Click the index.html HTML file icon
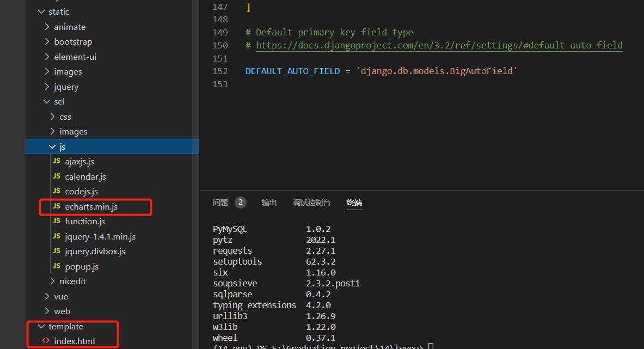 coord(46,341)
